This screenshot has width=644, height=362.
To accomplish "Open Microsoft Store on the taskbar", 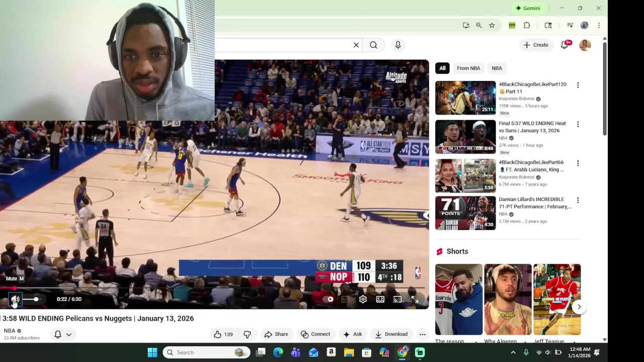I will (x=366, y=352).
